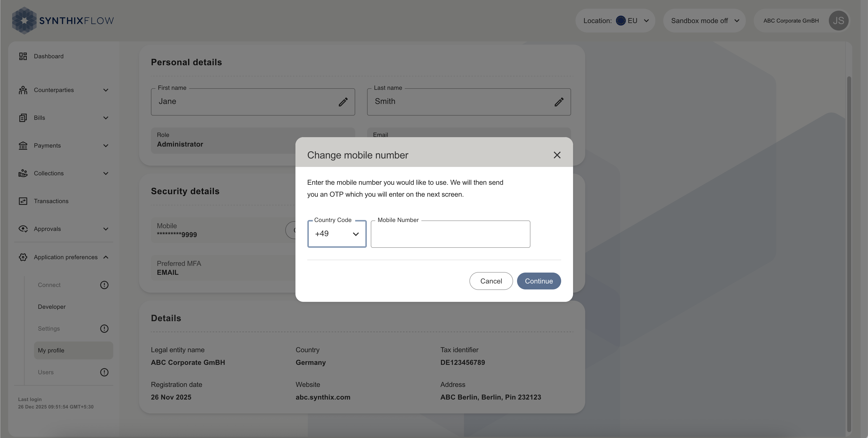This screenshot has width=868, height=438.
Task: Expand the Bills menu chevron
Action: [106, 118]
